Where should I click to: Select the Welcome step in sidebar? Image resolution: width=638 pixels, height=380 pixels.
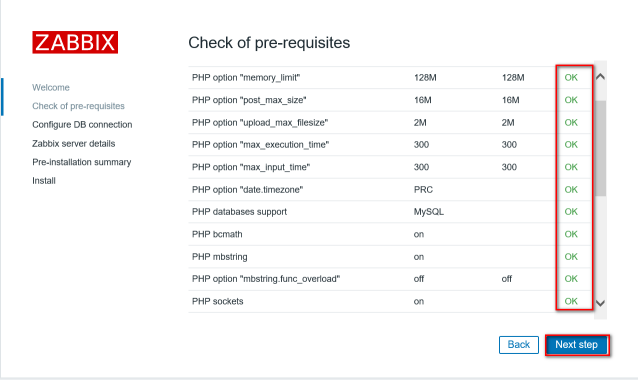[x=51, y=87]
